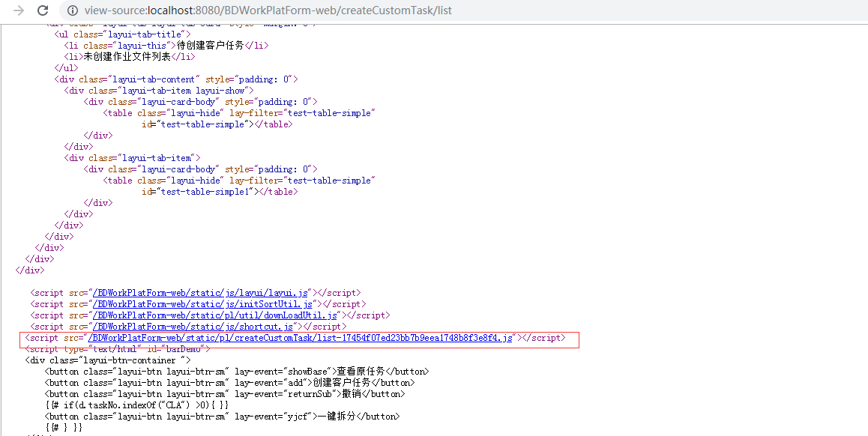The width and height of the screenshot is (868, 436).
Task: Open the layui.js script link
Action: coord(200,293)
